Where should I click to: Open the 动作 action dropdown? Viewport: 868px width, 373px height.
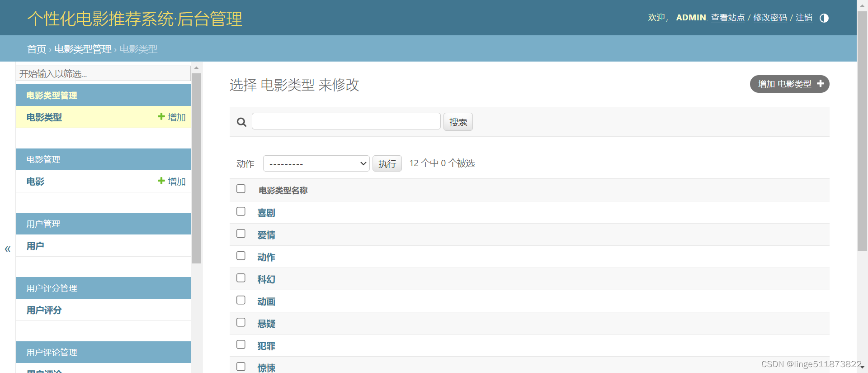316,163
